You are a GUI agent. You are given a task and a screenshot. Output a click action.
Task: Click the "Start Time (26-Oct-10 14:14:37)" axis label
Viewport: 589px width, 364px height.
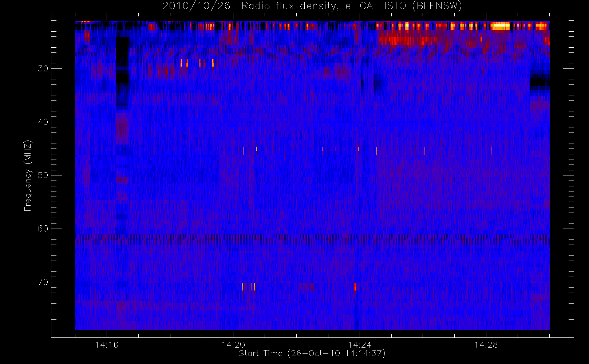(312, 353)
